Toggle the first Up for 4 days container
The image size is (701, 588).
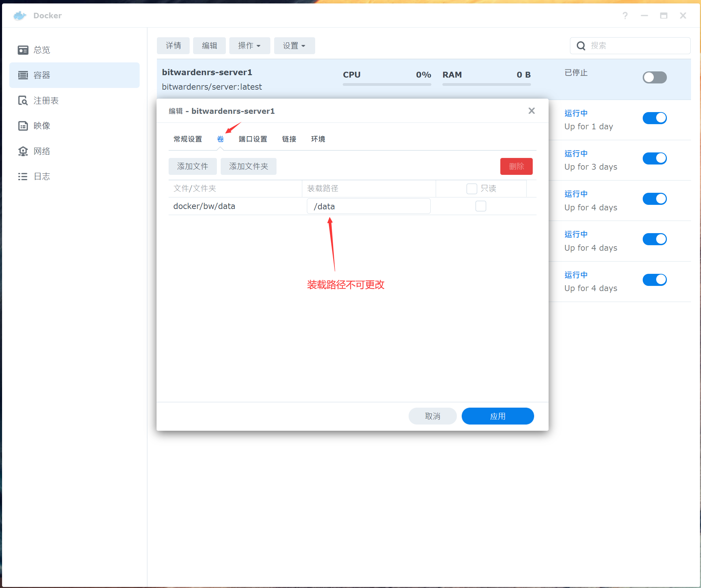[x=654, y=199]
